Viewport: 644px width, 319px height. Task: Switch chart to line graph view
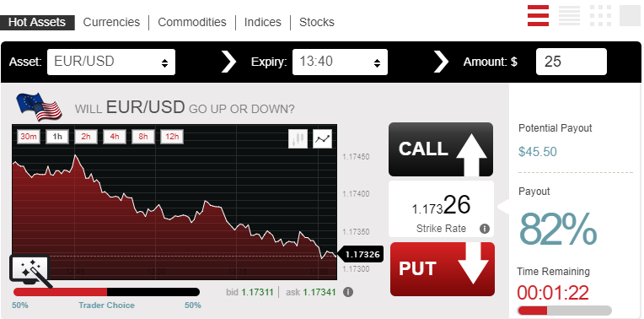point(322,139)
